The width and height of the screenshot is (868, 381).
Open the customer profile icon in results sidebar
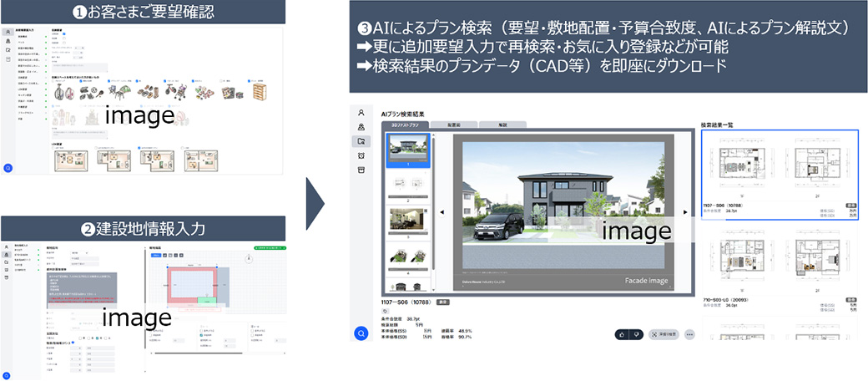point(361,111)
